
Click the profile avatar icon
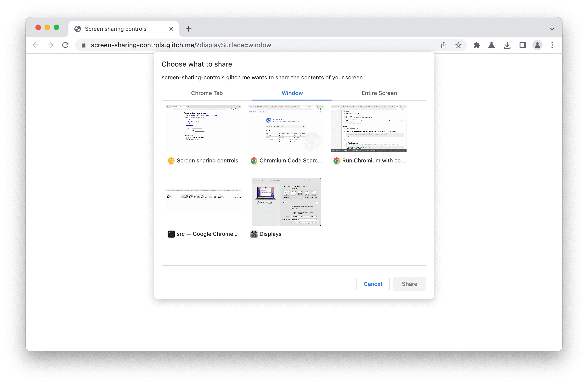pyautogui.click(x=537, y=45)
